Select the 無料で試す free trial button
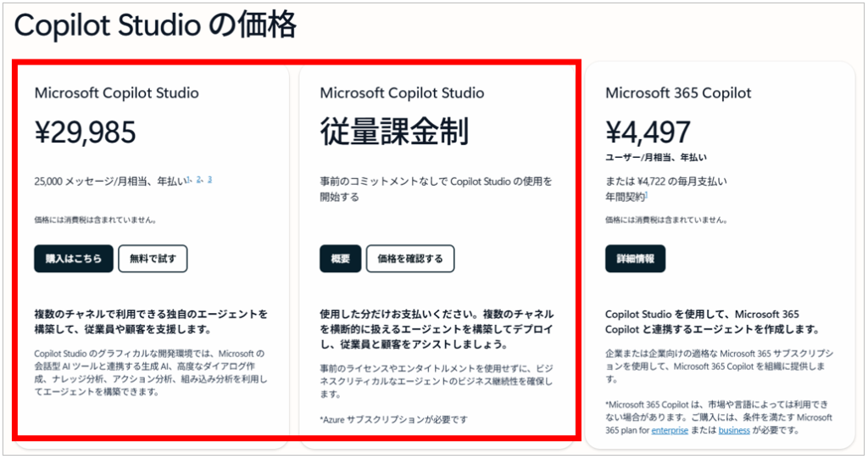Viewport: 868px width, 459px height. pos(153,258)
